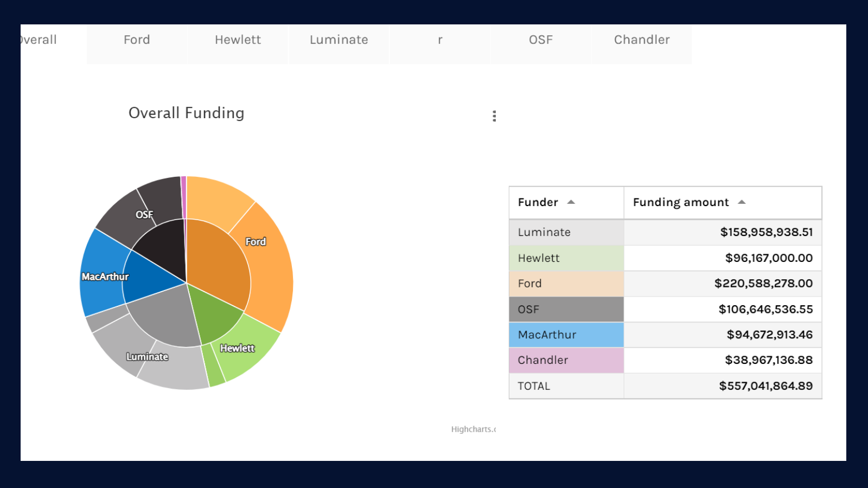Select the Chandler funder cell in table
The image size is (868, 488).
pyautogui.click(x=566, y=361)
